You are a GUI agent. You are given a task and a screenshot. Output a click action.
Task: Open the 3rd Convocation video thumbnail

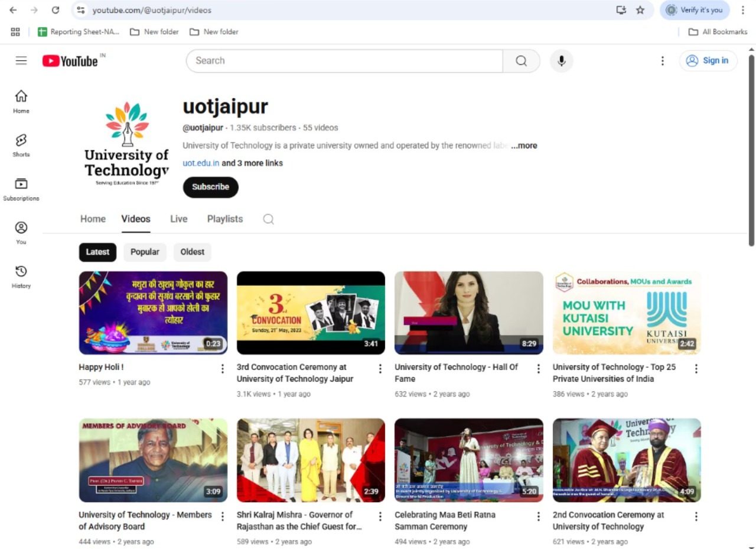(311, 313)
